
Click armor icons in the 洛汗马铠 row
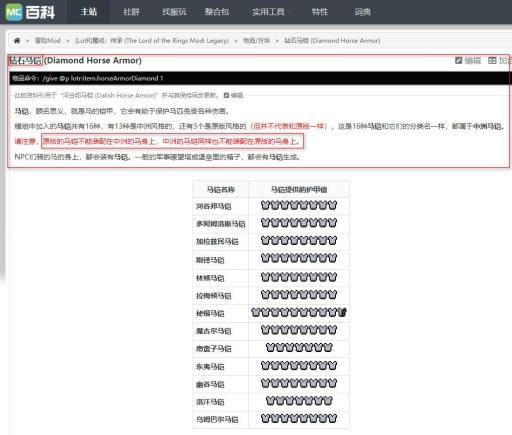coord(299,401)
